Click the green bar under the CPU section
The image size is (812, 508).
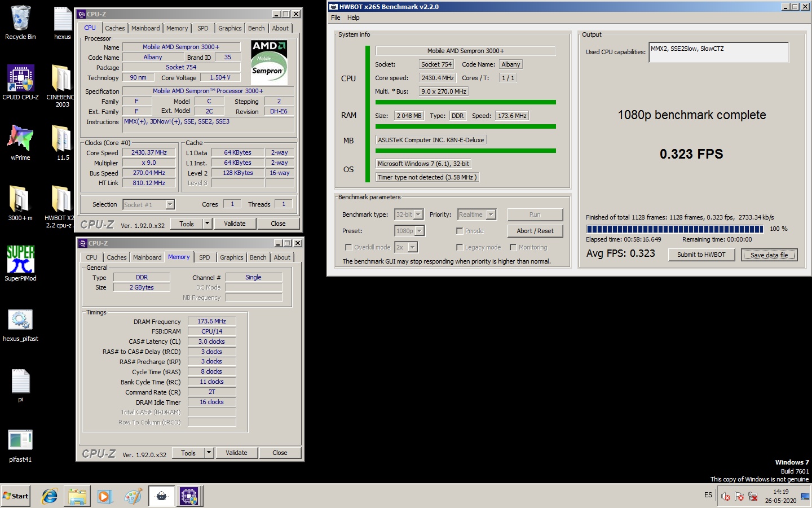click(466, 102)
